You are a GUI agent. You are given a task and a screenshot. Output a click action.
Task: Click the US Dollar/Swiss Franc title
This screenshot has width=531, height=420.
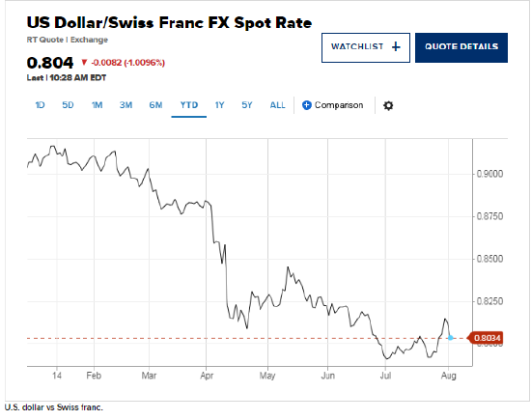click(169, 23)
